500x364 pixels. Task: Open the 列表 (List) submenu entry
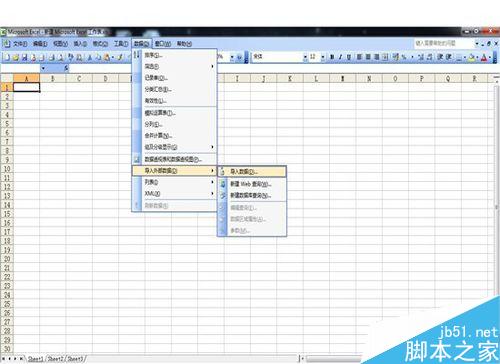point(175,182)
